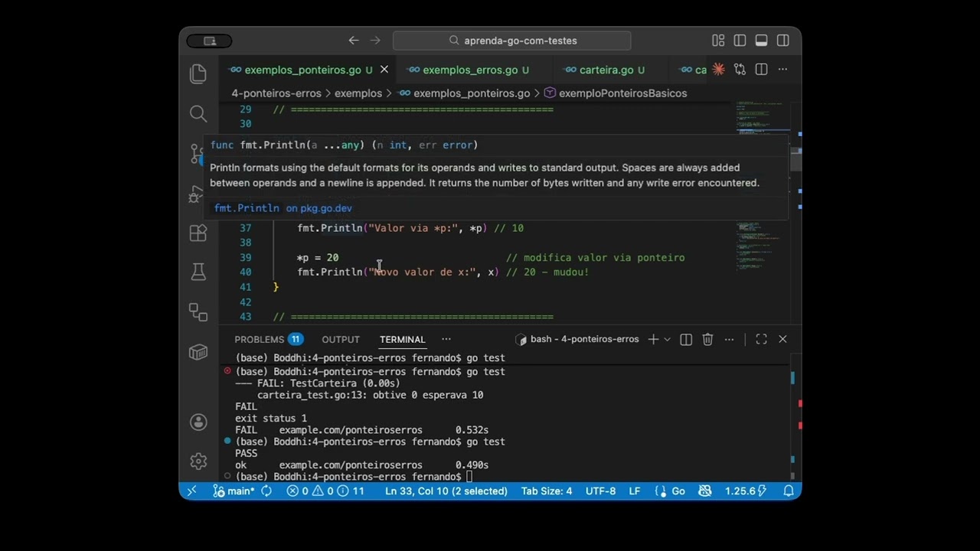Viewport: 980px width, 551px height.
Task: Change end of line sequence LF
Action: click(x=635, y=491)
